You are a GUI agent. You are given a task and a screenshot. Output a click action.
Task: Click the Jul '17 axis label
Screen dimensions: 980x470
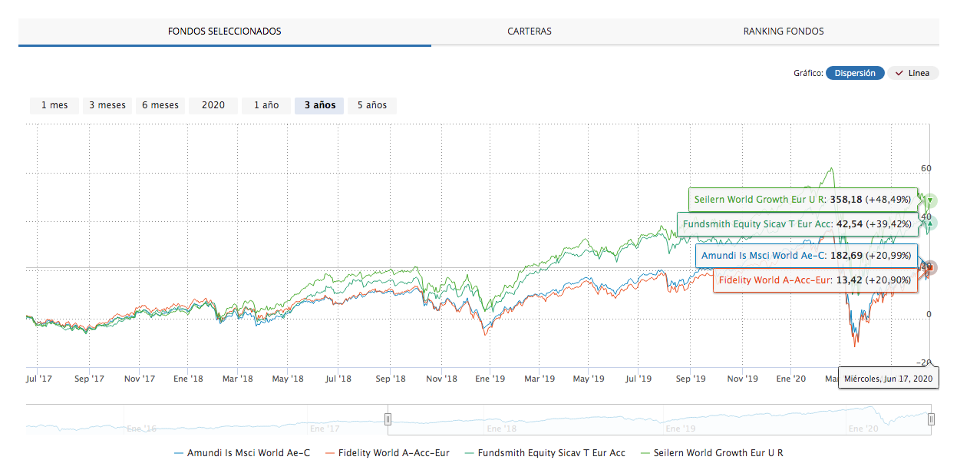click(39, 379)
